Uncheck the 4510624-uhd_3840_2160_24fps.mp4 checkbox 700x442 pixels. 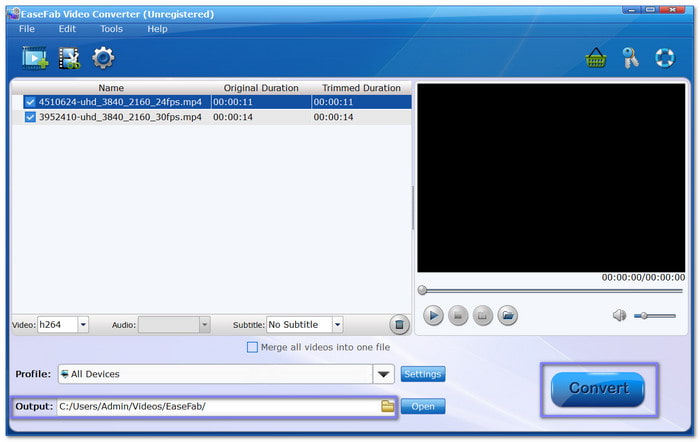click(30, 102)
